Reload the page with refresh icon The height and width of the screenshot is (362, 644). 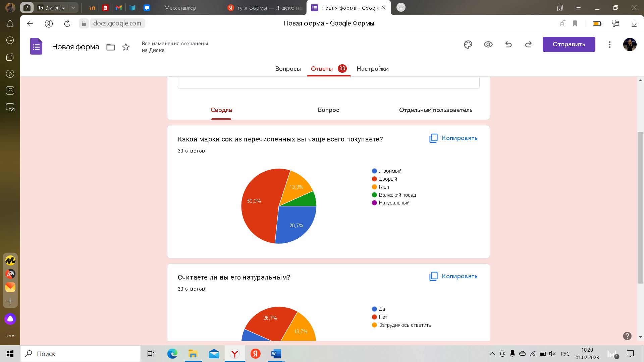[x=67, y=23]
